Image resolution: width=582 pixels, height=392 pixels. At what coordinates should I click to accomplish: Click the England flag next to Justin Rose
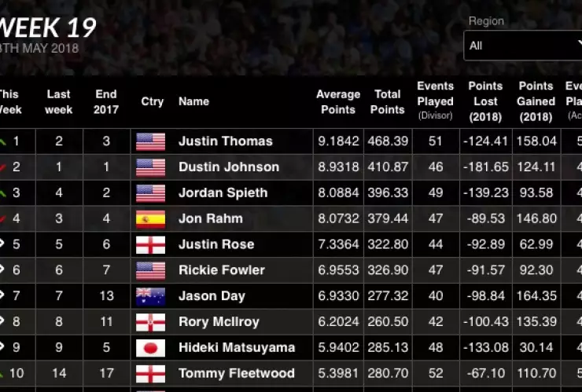[x=150, y=244]
